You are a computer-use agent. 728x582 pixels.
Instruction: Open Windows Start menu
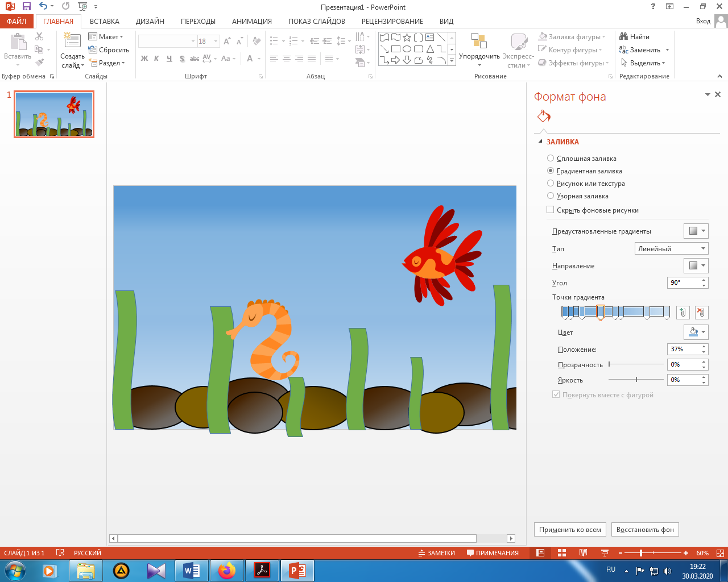coord(14,571)
